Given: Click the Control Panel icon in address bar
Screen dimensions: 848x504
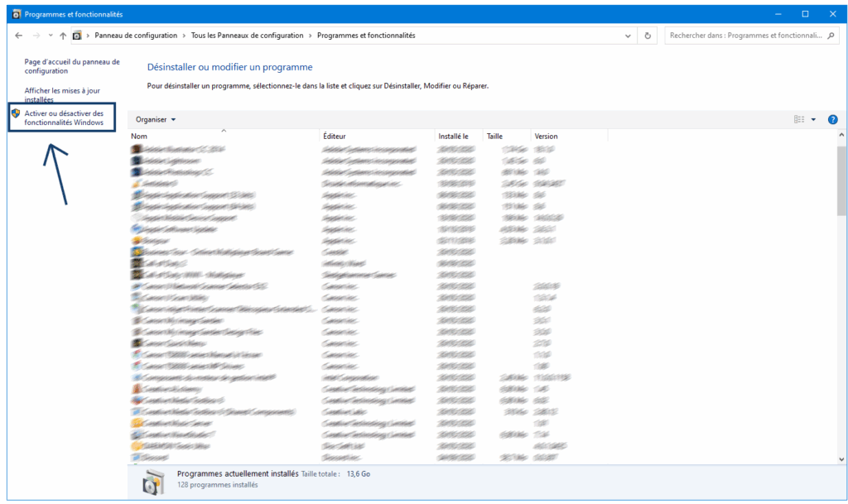Looking at the screenshot, I should pyautogui.click(x=78, y=36).
